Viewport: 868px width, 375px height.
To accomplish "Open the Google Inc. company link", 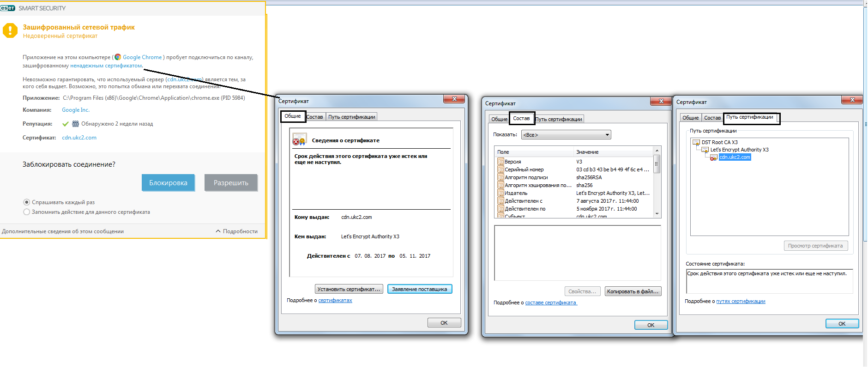I will (x=76, y=110).
